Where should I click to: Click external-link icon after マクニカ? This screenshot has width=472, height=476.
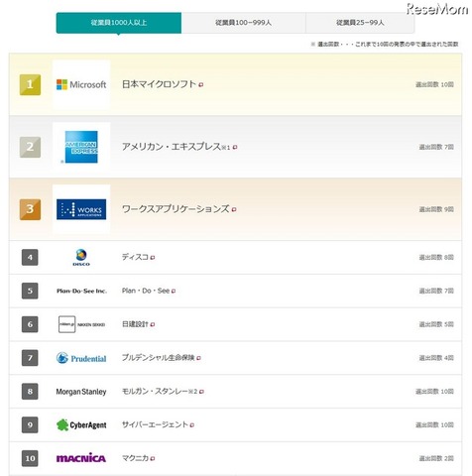(153, 458)
